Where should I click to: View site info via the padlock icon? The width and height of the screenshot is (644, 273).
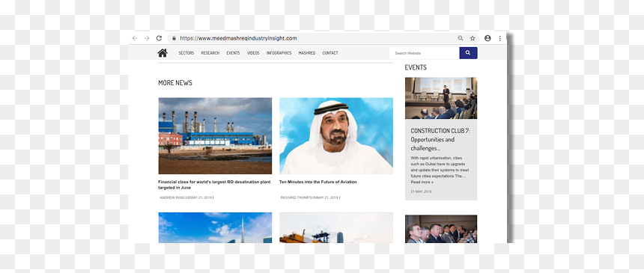tap(174, 38)
